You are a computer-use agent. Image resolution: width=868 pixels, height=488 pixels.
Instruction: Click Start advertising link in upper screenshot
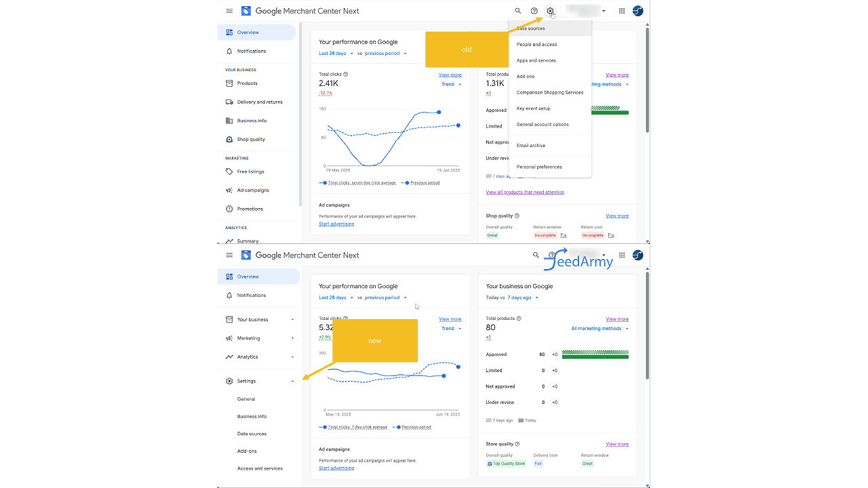pos(336,224)
